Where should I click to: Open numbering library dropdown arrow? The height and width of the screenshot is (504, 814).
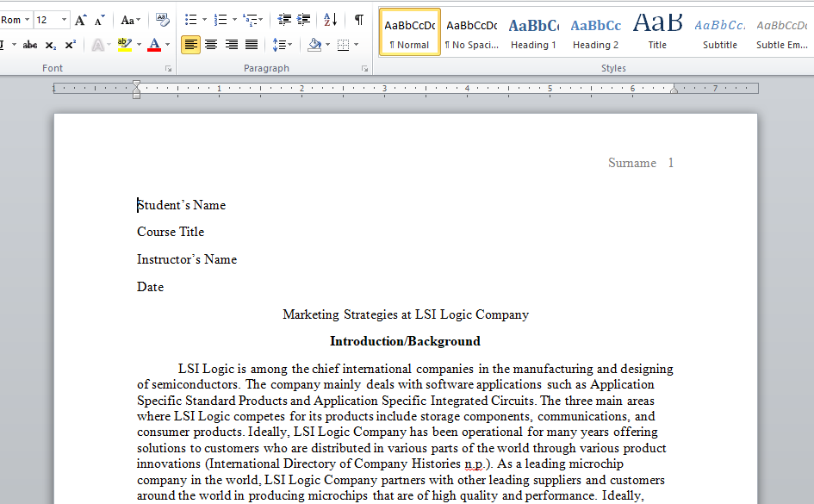point(234,20)
